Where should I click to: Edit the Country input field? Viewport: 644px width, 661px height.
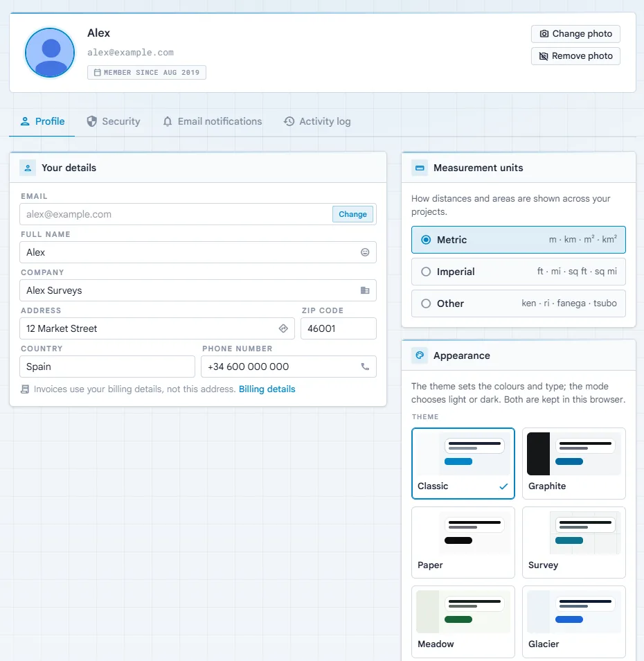(x=107, y=367)
